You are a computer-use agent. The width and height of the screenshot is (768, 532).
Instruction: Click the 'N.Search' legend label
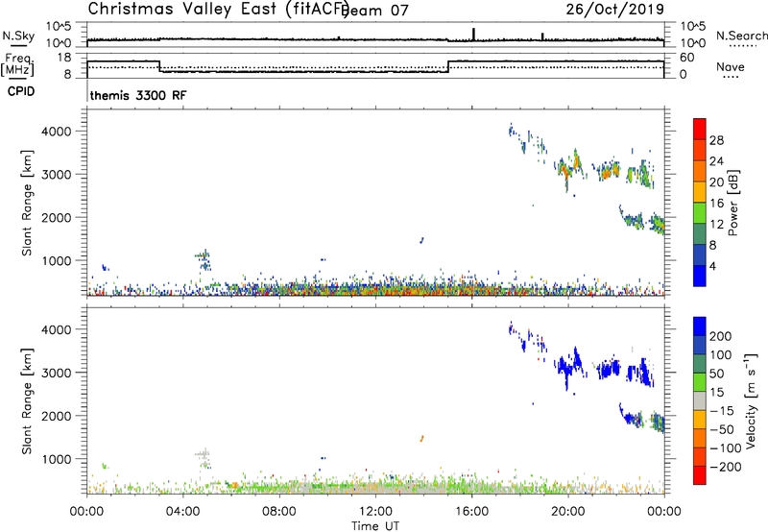(741, 36)
